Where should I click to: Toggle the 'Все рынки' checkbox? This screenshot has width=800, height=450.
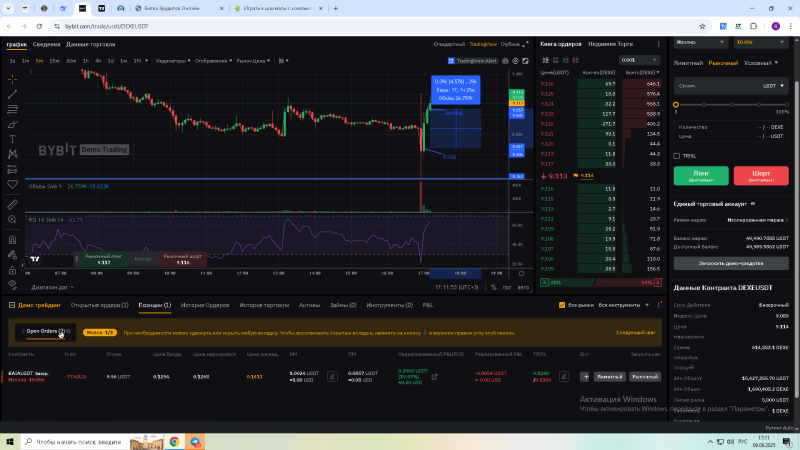562,305
